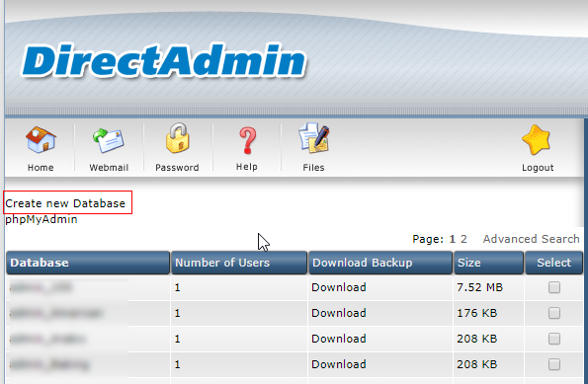This screenshot has height=384, width=588.
Task: Click the DirectAdmin logo
Action: tap(164, 61)
